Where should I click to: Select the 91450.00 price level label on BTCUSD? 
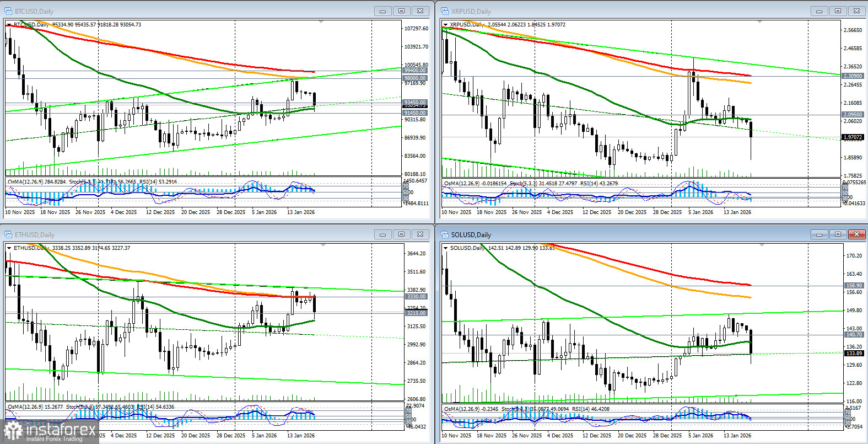point(415,113)
